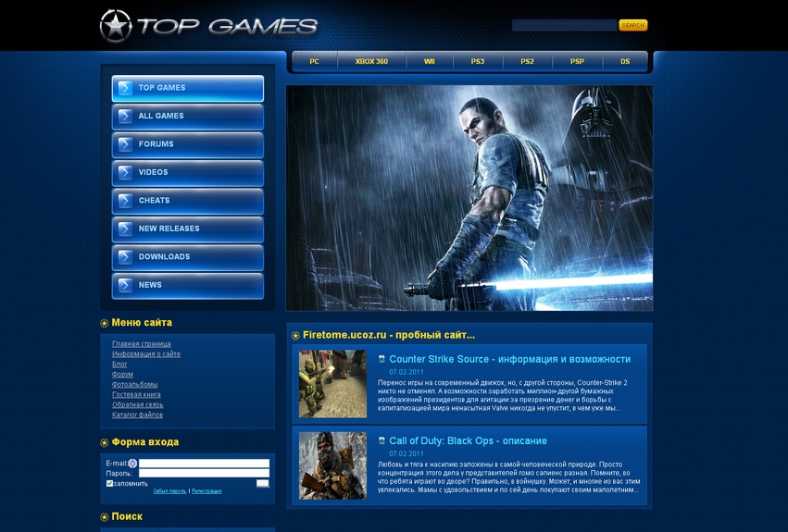Click the TOP GAMES star logo
This screenshot has width=788, height=532.
pyautogui.click(x=116, y=26)
